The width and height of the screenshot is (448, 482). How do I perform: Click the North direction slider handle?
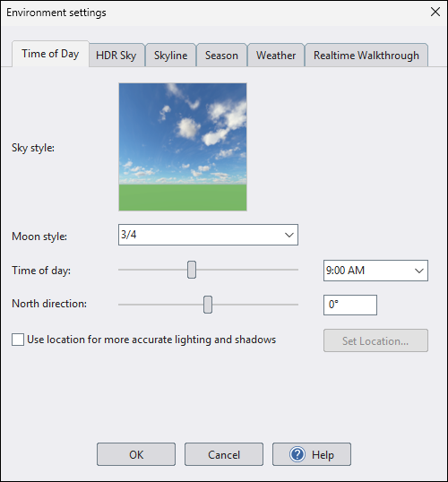[208, 305]
